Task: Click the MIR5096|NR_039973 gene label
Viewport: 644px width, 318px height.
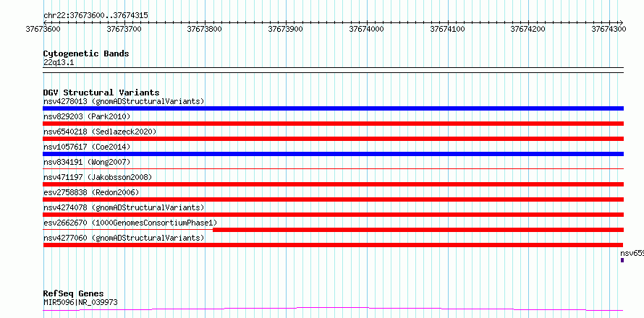Action: (80, 302)
